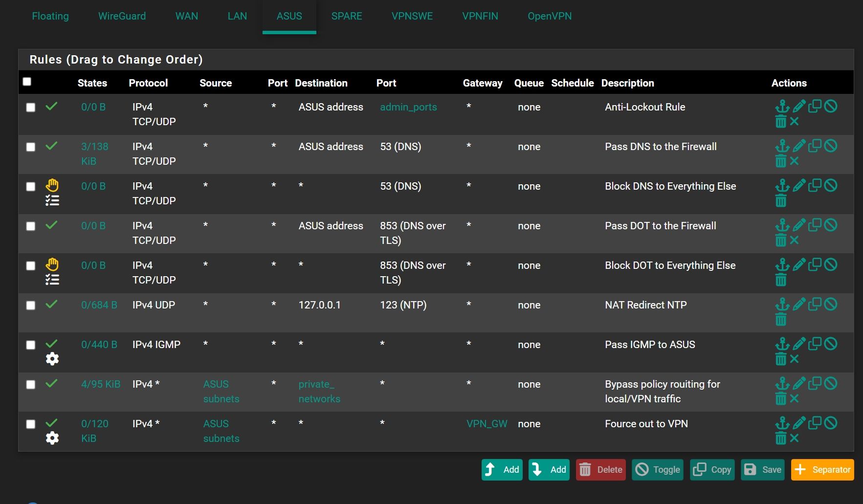Click block hand icon on Block DNS rule
The image size is (863, 504).
click(52, 185)
